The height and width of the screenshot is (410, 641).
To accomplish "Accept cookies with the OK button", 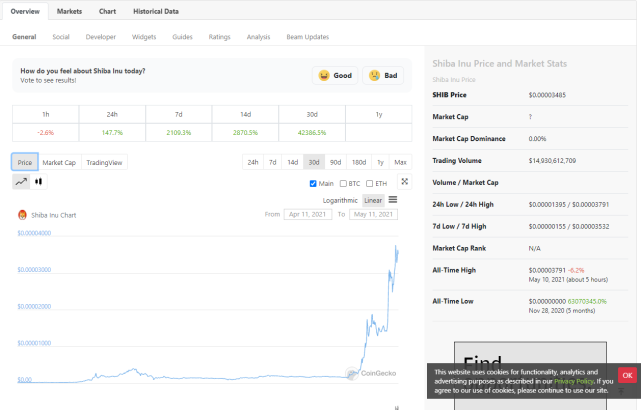I will pos(628,375).
